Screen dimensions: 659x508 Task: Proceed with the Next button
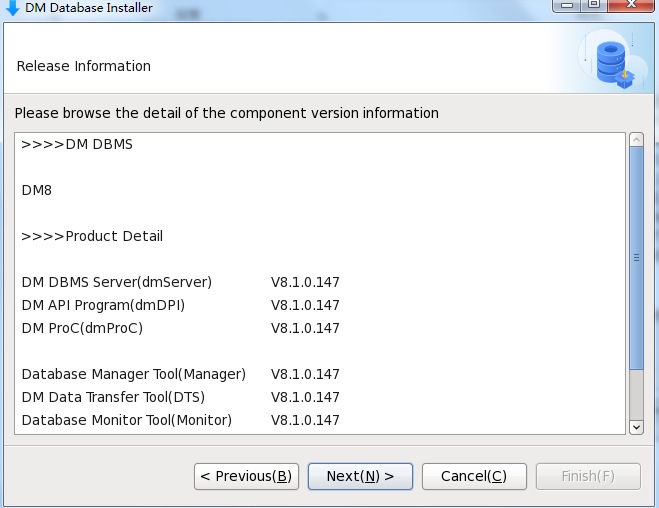360,476
